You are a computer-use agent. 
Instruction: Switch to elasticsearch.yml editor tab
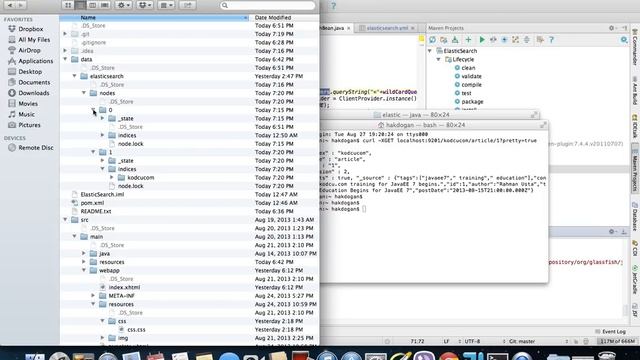pos(387,28)
